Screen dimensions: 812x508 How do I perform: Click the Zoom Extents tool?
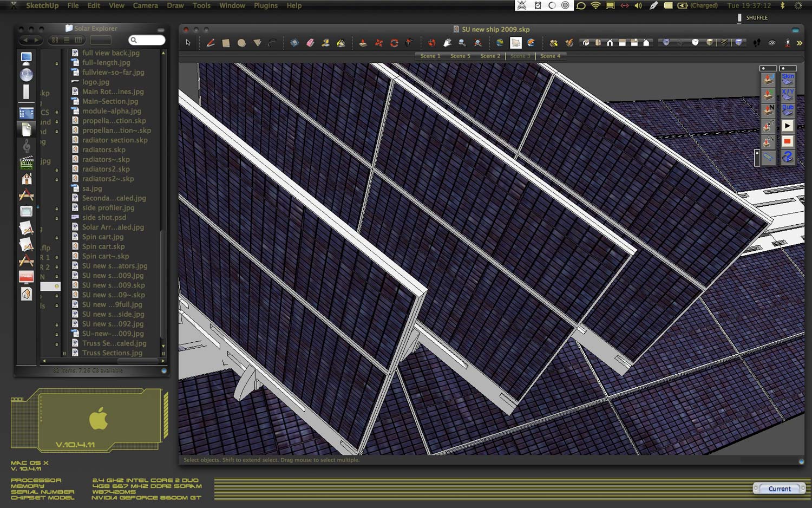[478, 43]
